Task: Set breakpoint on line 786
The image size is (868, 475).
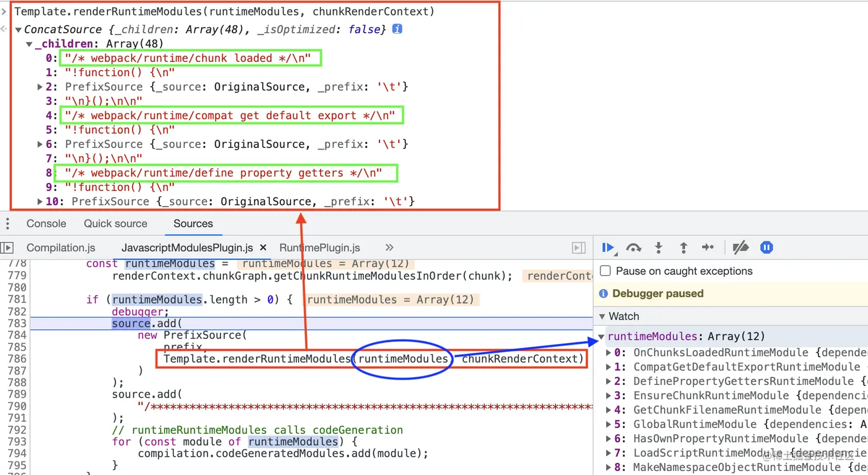Action: 17,359
